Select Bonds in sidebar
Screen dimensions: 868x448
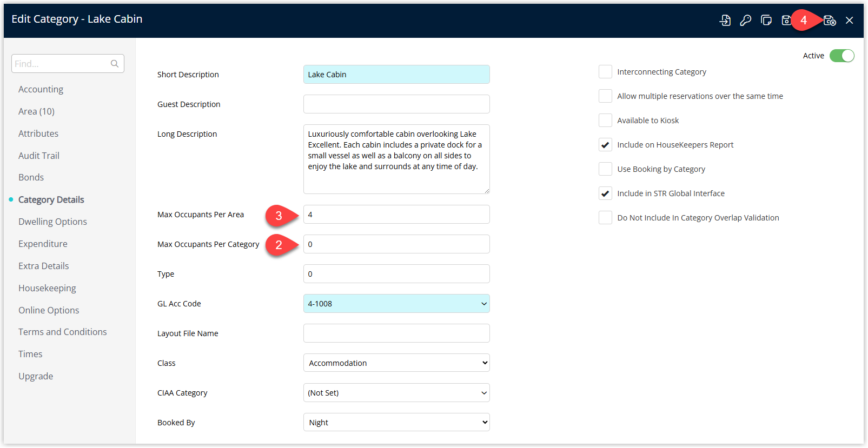click(x=31, y=177)
